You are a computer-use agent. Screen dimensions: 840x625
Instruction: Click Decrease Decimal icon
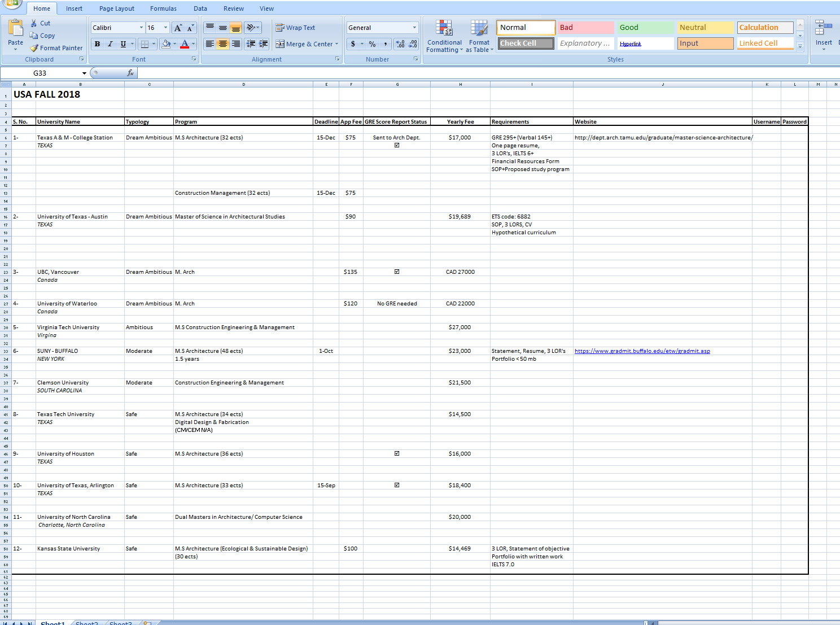(x=413, y=44)
